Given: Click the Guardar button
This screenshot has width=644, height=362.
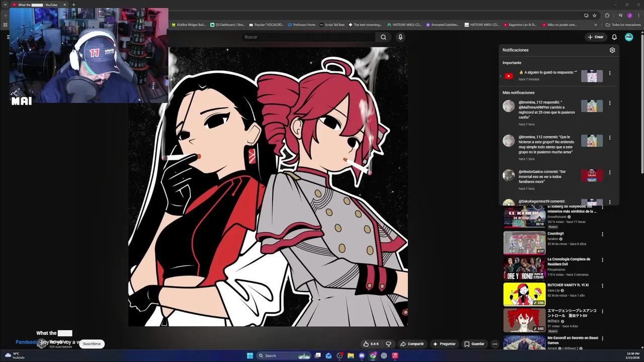Looking at the screenshot, I should pyautogui.click(x=474, y=344).
